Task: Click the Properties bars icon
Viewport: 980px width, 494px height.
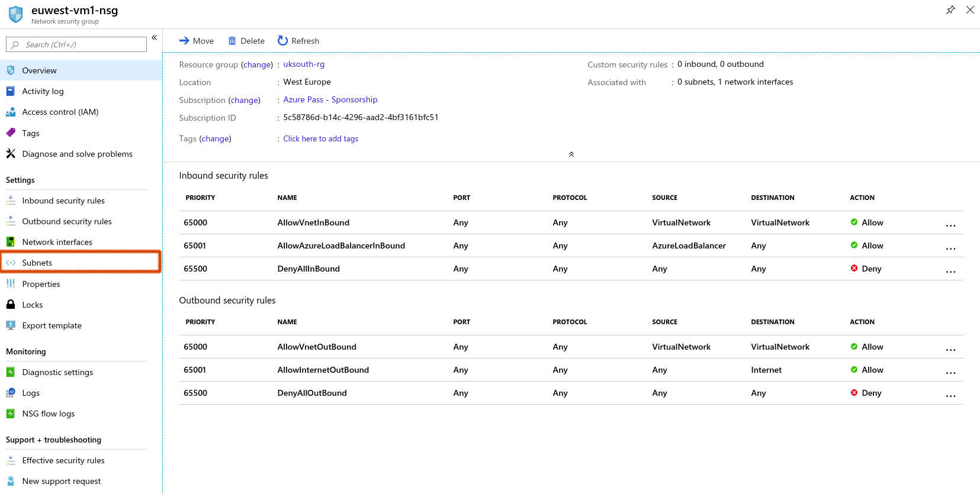Action: [11, 284]
